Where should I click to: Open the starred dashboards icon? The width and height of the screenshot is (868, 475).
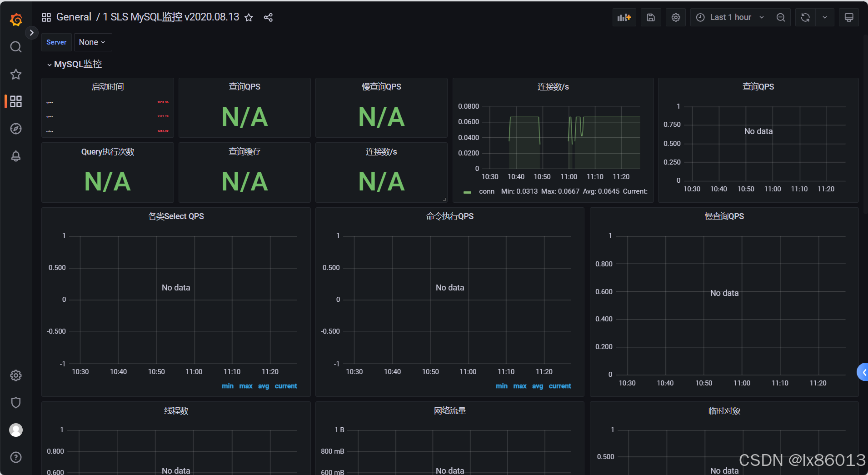tap(16, 74)
